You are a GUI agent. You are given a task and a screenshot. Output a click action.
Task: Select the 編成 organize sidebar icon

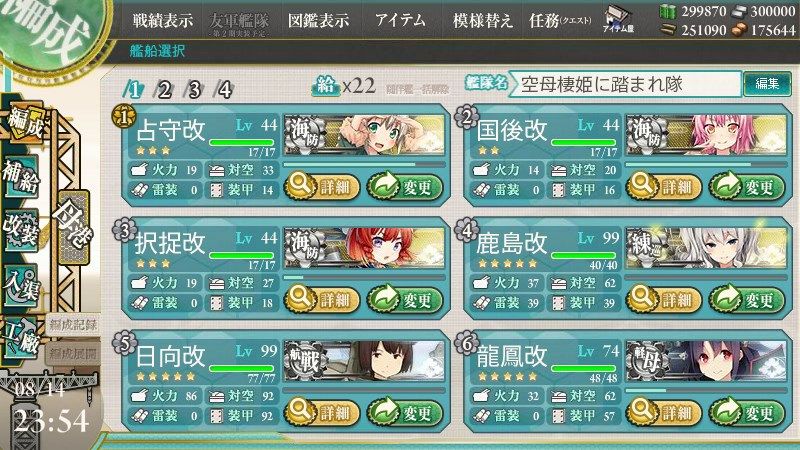click(x=24, y=123)
